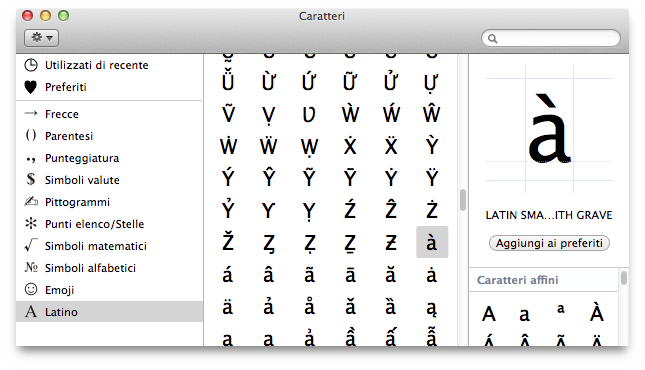This screenshot has height=370, width=645.
Task: Select the Punteggiatura category
Action: (109, 158)
